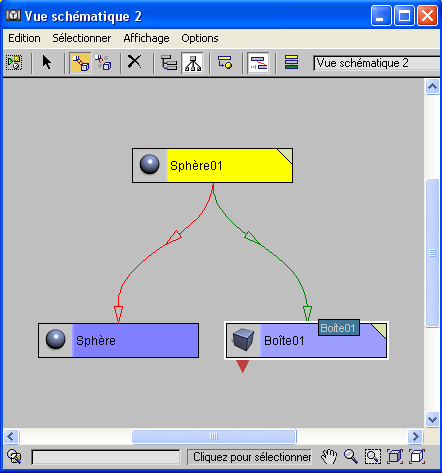Switch to References Mode layout
This screenshot has height=473, width=442.
coord(193,63)
